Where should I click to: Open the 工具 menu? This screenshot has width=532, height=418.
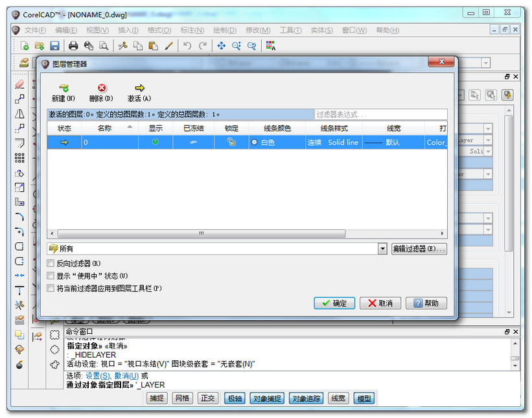point(290,29)
